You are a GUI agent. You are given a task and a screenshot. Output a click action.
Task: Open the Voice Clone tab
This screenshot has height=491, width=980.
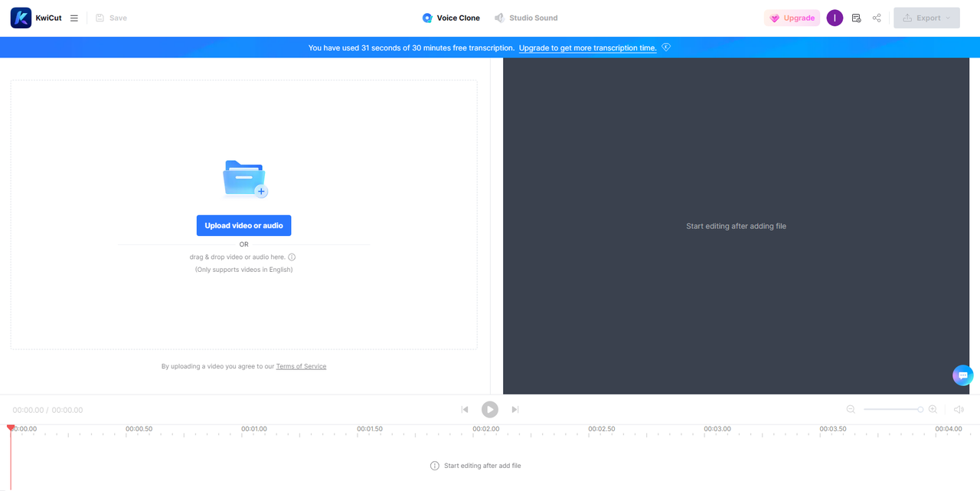point(451,18)
